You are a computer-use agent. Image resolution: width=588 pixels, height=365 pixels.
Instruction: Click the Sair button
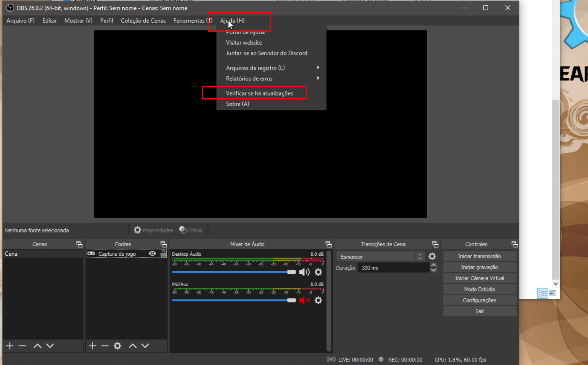pos(480,312)
